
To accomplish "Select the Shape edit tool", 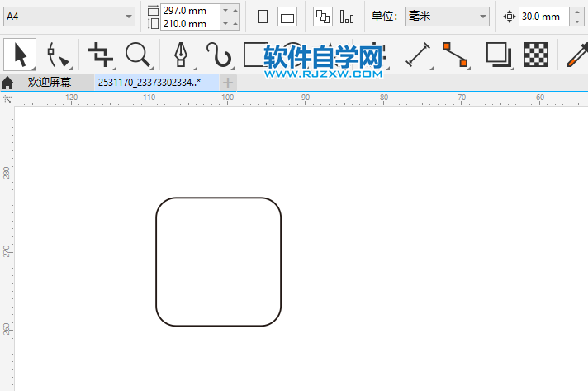I will (58, 55).
